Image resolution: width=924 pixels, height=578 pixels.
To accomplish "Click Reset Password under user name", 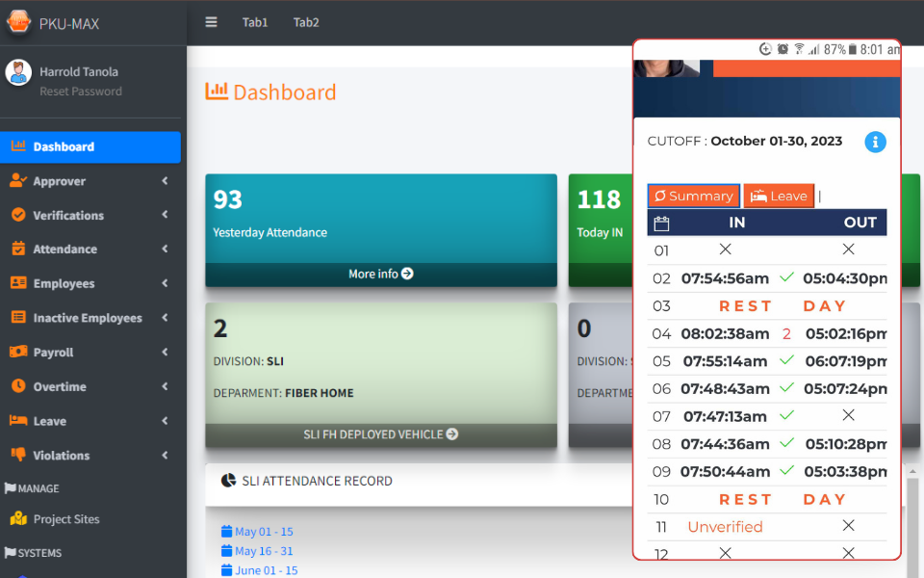I will pos(81,92).
